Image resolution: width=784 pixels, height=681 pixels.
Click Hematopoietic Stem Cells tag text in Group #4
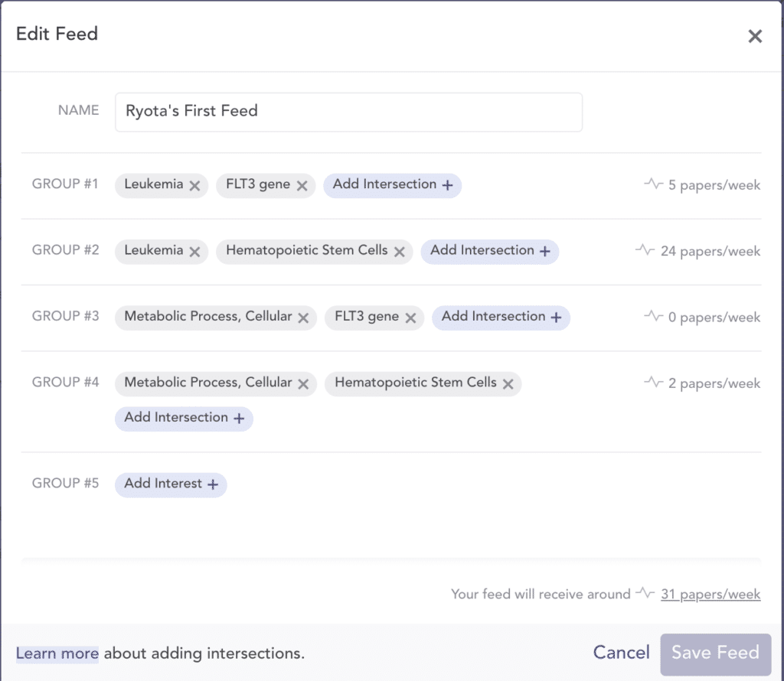click(x=416, y=383)
